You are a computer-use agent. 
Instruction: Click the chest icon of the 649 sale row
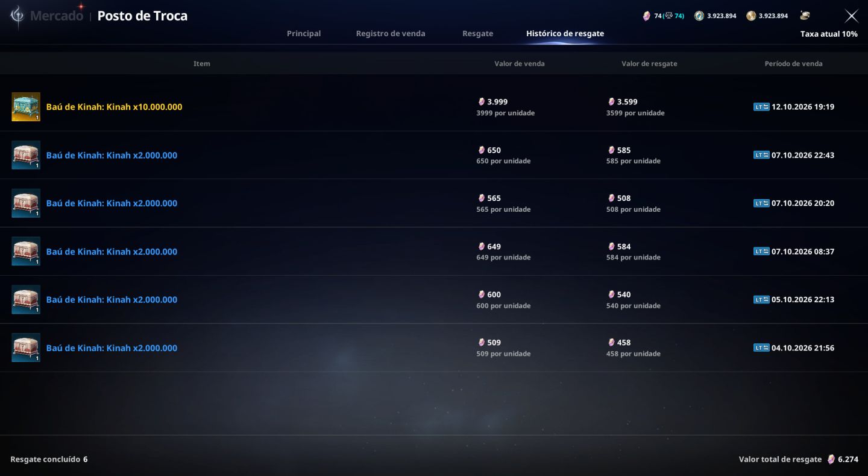[x=26, y=252]
